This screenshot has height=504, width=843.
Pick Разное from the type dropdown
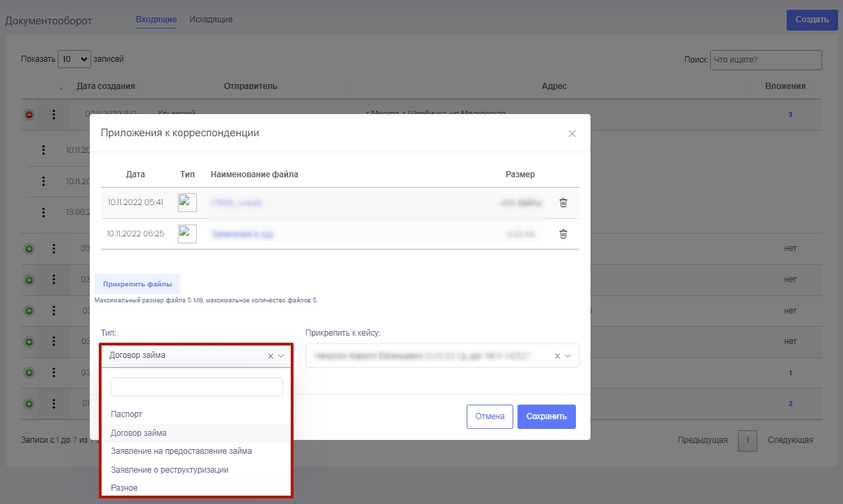(x=125, y=488)
